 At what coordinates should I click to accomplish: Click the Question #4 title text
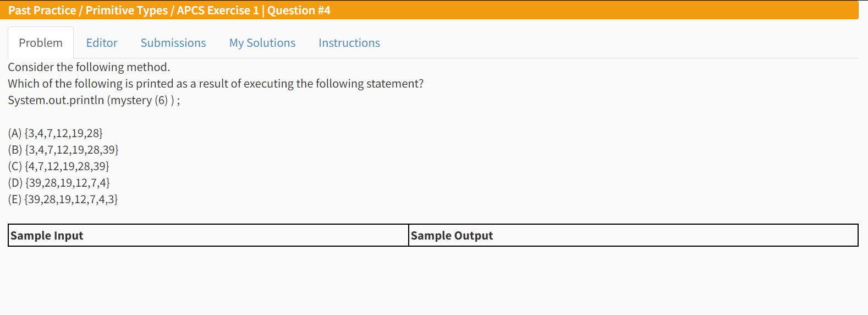click(x=299, y=10)
